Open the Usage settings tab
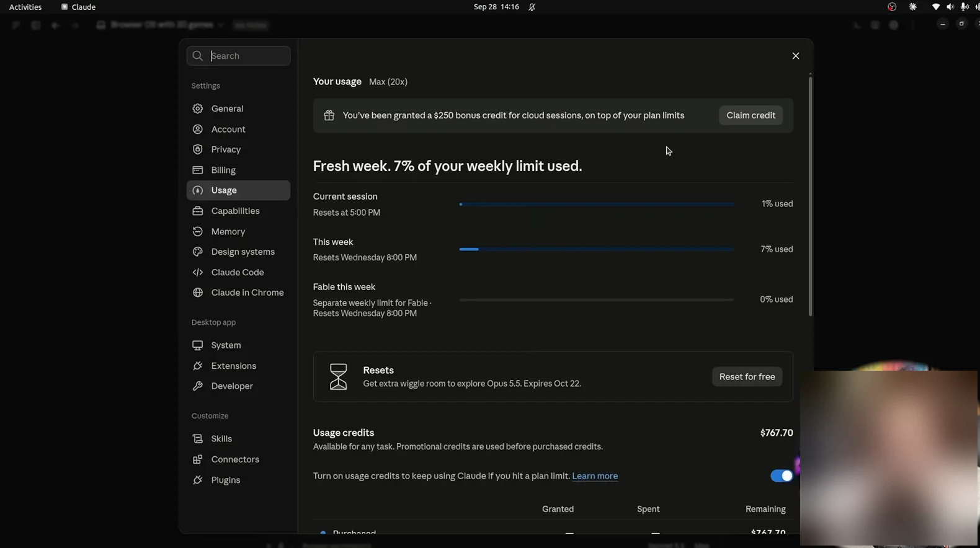Image resolution: width=980 pixels, height=548 pixels. pos(238,190)
